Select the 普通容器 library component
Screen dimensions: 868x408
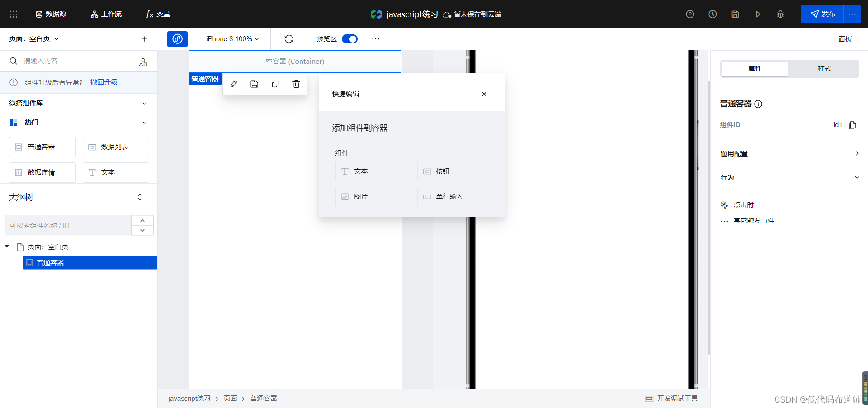pos(42,147)
